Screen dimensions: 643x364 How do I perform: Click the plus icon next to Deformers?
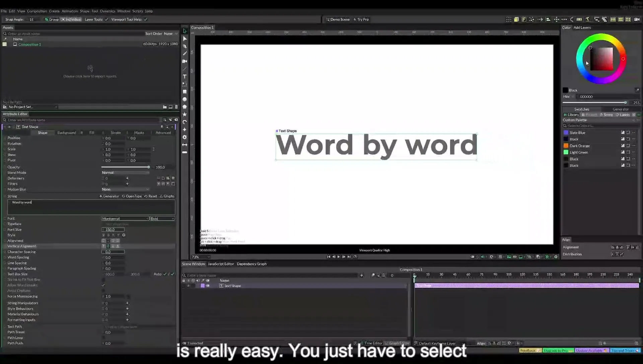click(127, 178)
